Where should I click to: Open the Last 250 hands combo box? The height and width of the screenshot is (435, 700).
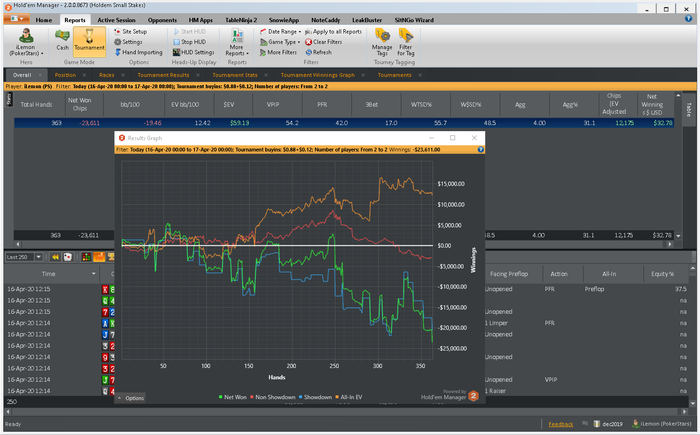coord(24,257)
